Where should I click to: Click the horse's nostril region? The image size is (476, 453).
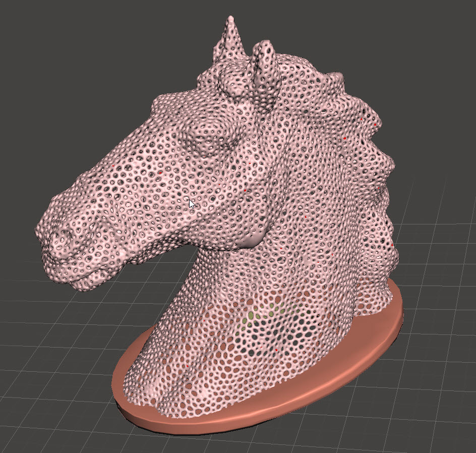tap(58, 237)
